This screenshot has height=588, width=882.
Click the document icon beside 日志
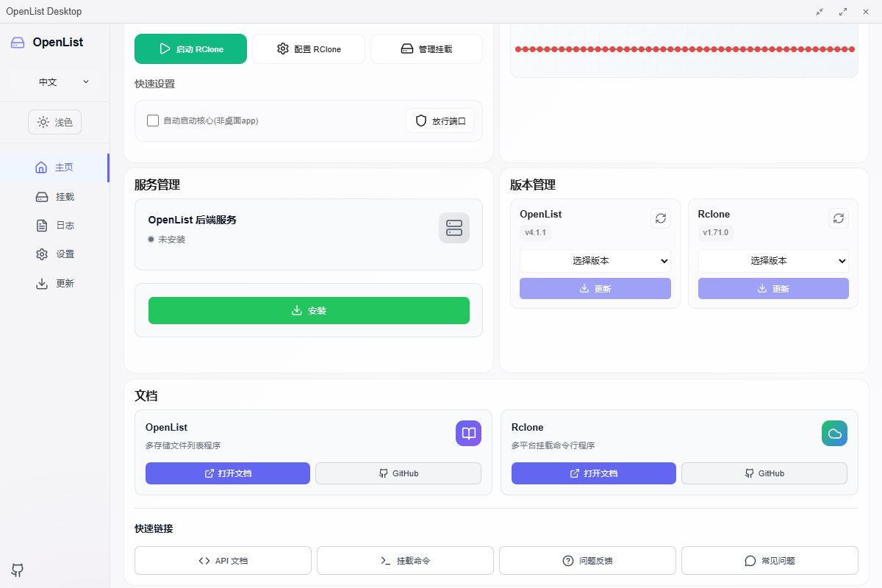[x=42, y=226]
